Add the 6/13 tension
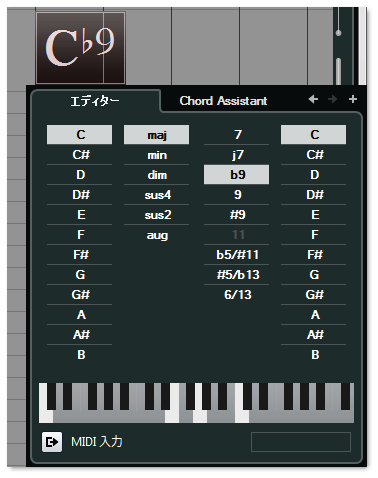378x478 pixels. (236, 295)
